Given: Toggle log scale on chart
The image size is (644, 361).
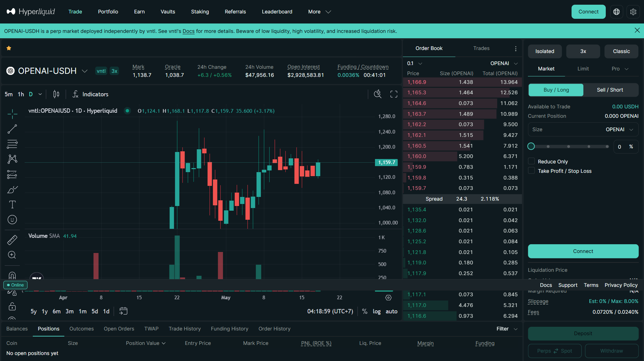Looking at the screenshot, I should (377, 311).
